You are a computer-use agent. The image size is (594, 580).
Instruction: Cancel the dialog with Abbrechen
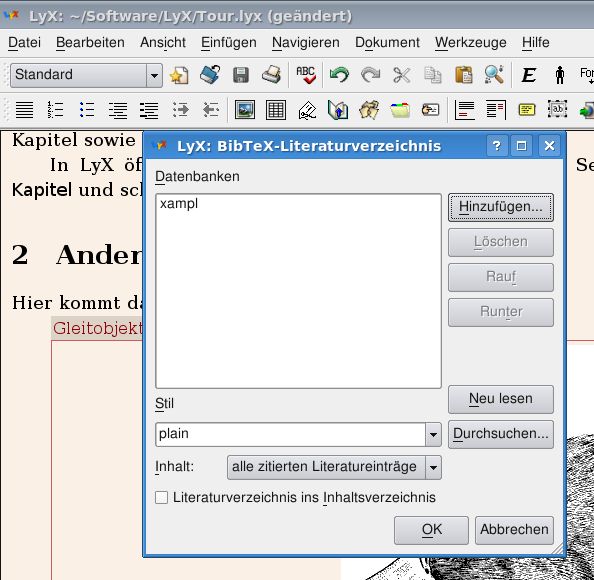(x=514, y=530)
